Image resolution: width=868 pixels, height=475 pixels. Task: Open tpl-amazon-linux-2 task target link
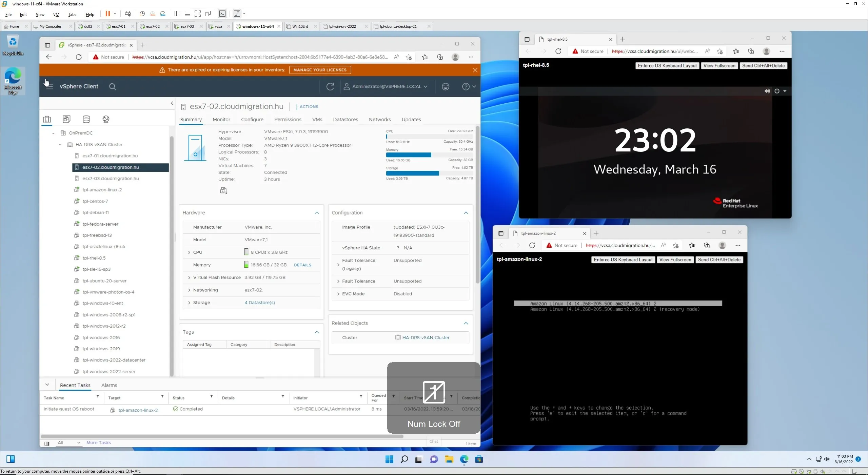(138, 410)
